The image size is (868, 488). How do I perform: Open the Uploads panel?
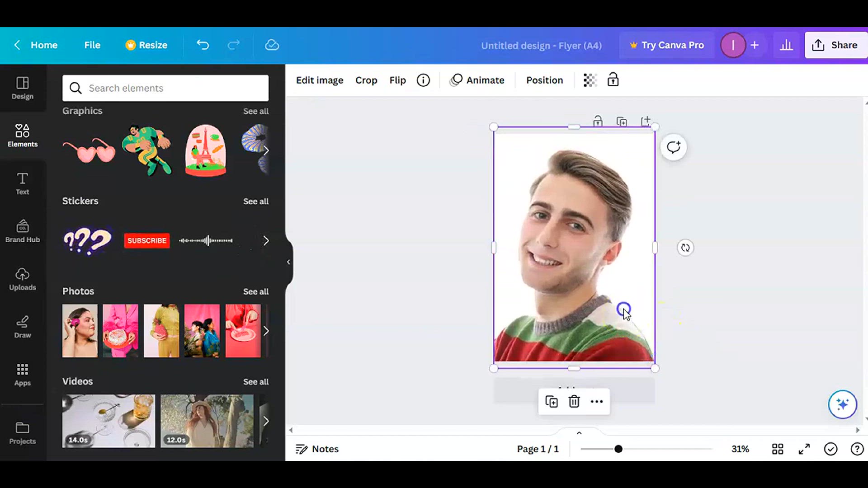(23, 279)
